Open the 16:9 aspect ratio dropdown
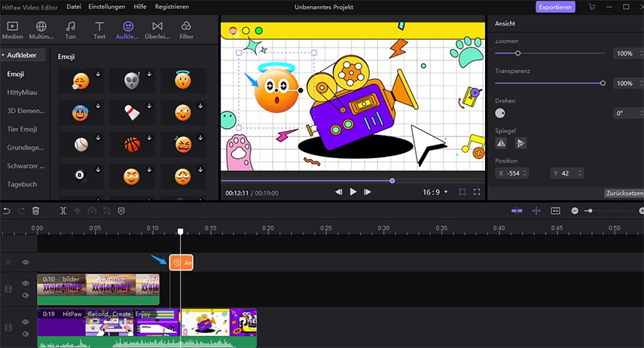 (435, 192)
